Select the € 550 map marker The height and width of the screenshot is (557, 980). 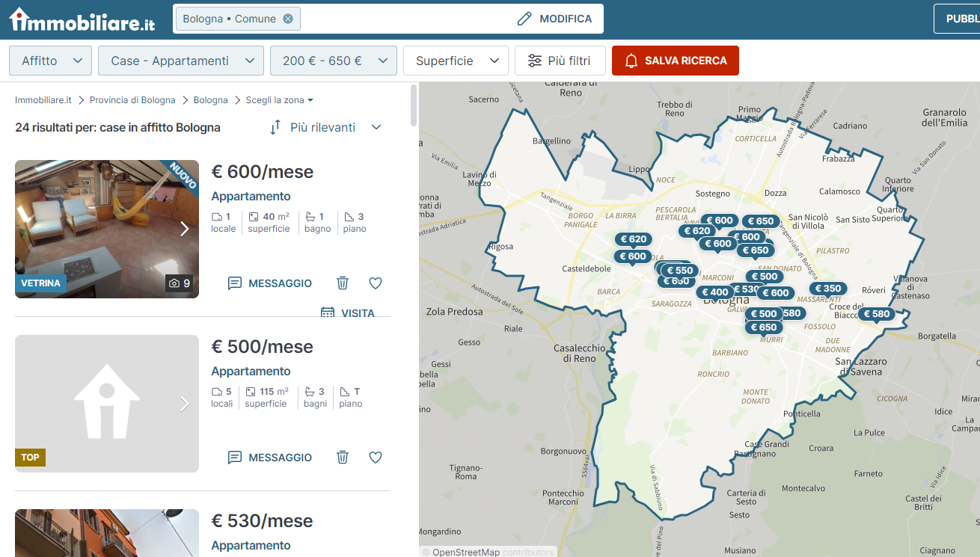click(x=679, y=271)
